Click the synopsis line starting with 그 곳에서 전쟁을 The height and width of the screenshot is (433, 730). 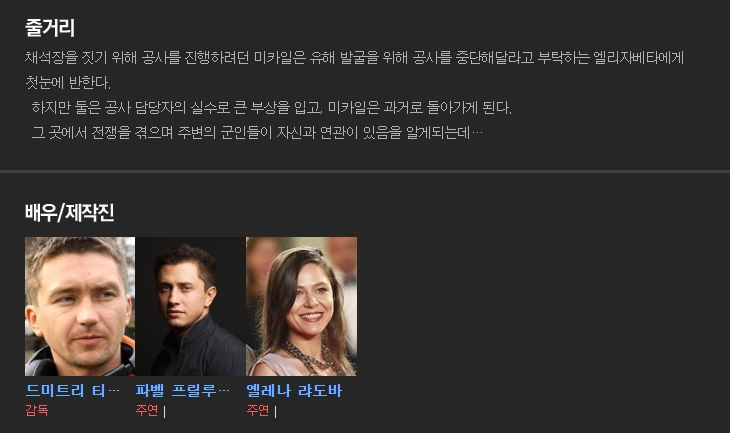click(x=257, y=133)
